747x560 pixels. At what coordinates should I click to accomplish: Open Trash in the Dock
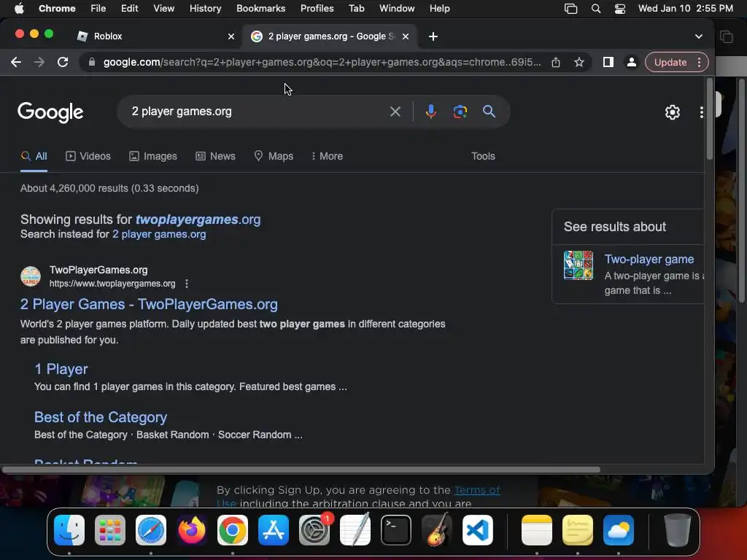(x=678, y=530)
